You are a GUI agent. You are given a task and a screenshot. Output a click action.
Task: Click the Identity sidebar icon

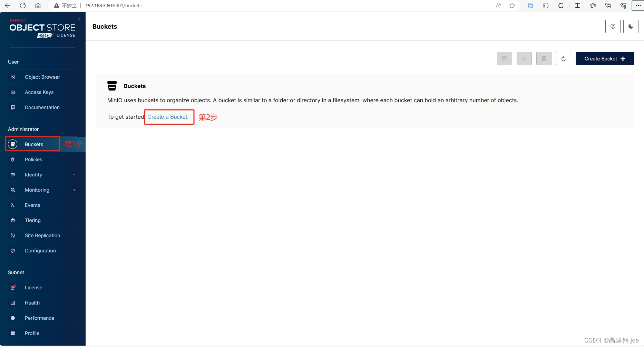(x=13, y=175)
